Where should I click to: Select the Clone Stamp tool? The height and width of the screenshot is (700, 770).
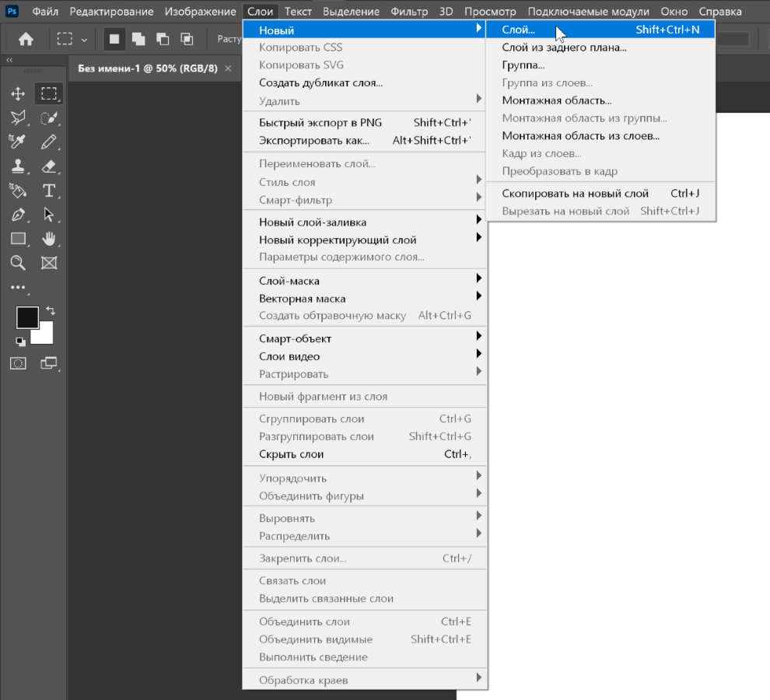tap(18, 166)
